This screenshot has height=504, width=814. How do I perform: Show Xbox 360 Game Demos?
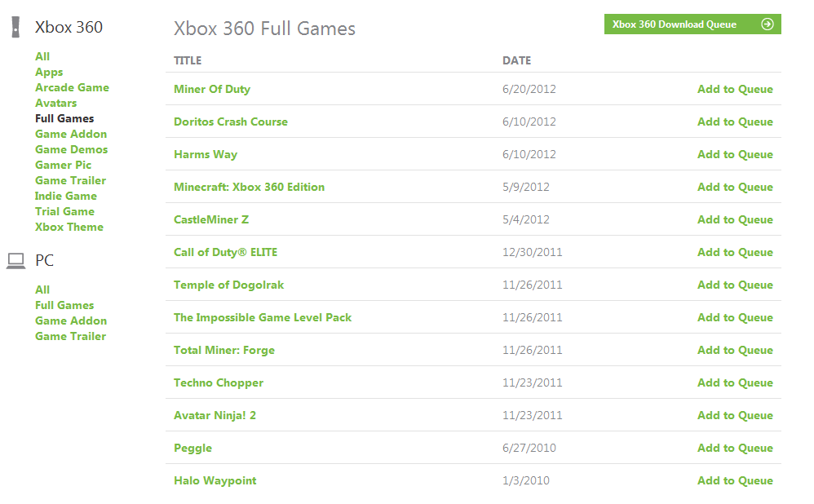(x=71, y=149)
